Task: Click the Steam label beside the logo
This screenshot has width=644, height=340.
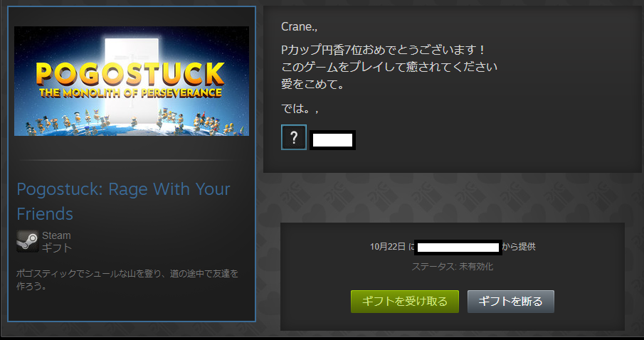Action: (56, 235)
